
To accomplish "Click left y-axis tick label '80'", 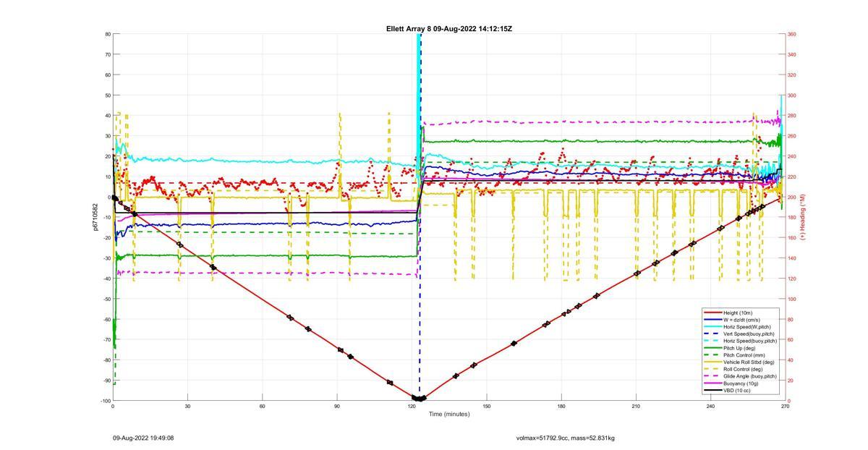I will click(107, 34).
